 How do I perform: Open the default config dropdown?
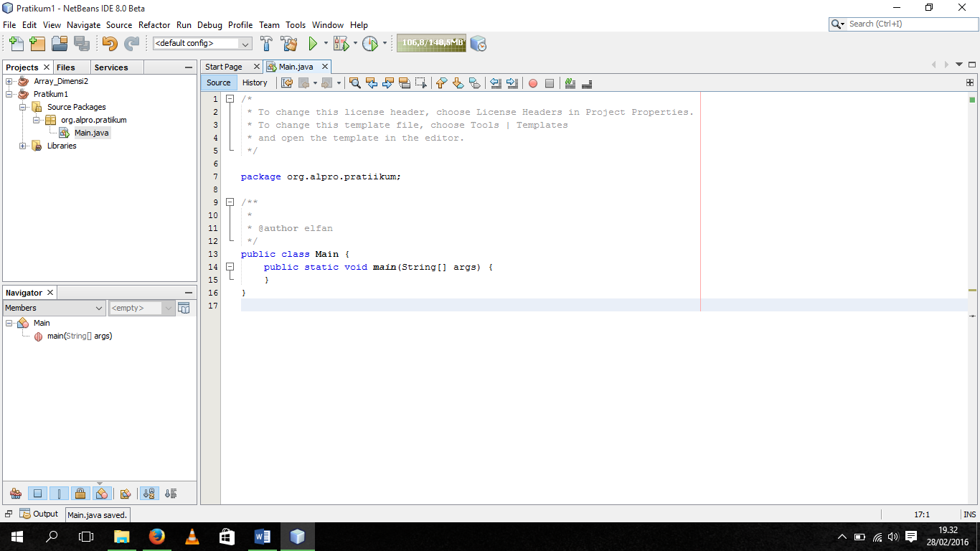pyautogui.click(x=246, y=43)
